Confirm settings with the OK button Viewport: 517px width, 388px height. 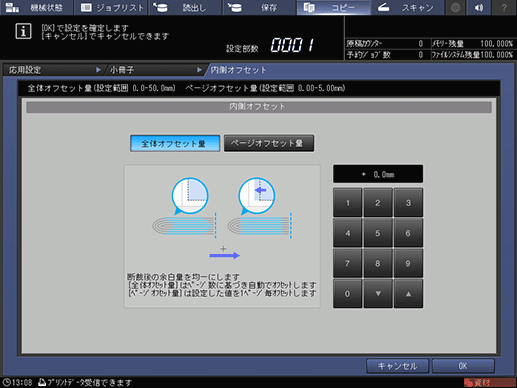(x=463, y=366)
